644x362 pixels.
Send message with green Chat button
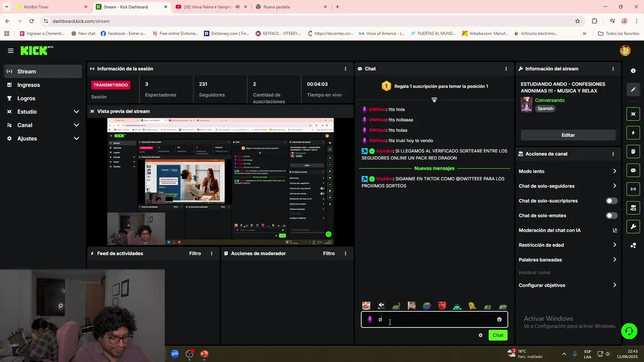[x=498, y=335]
